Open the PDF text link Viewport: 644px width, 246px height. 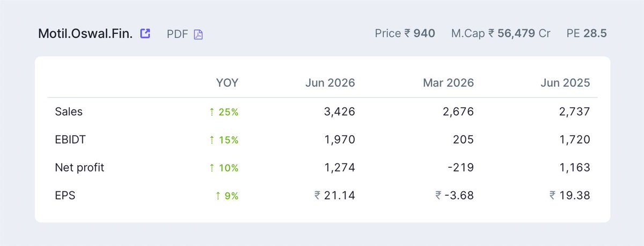coord(178,34)
